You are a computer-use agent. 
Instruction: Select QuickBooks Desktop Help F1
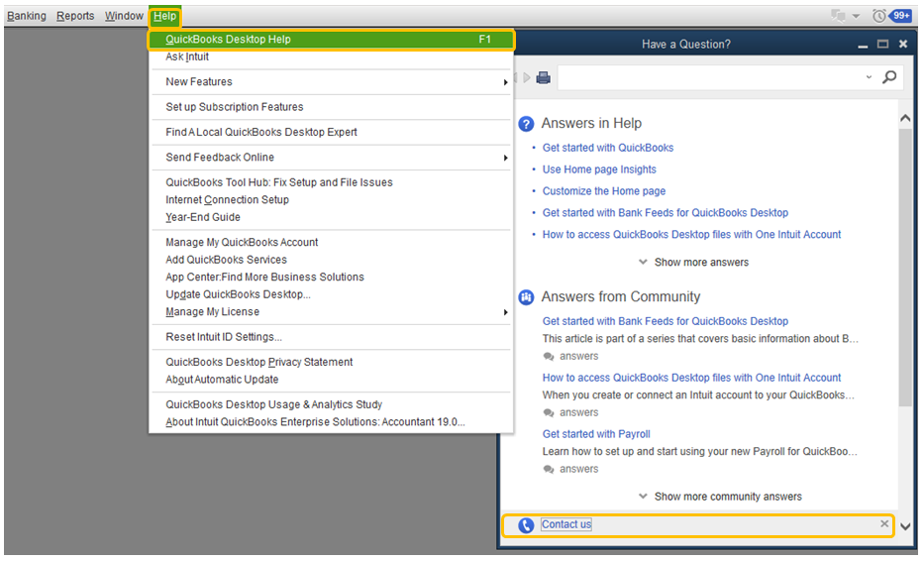(x=331, y=40)
